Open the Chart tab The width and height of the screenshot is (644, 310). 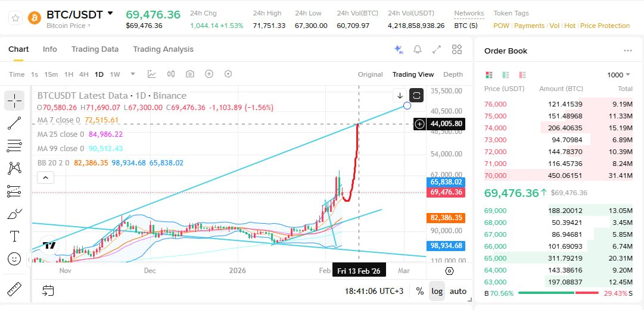click(18, 49)
